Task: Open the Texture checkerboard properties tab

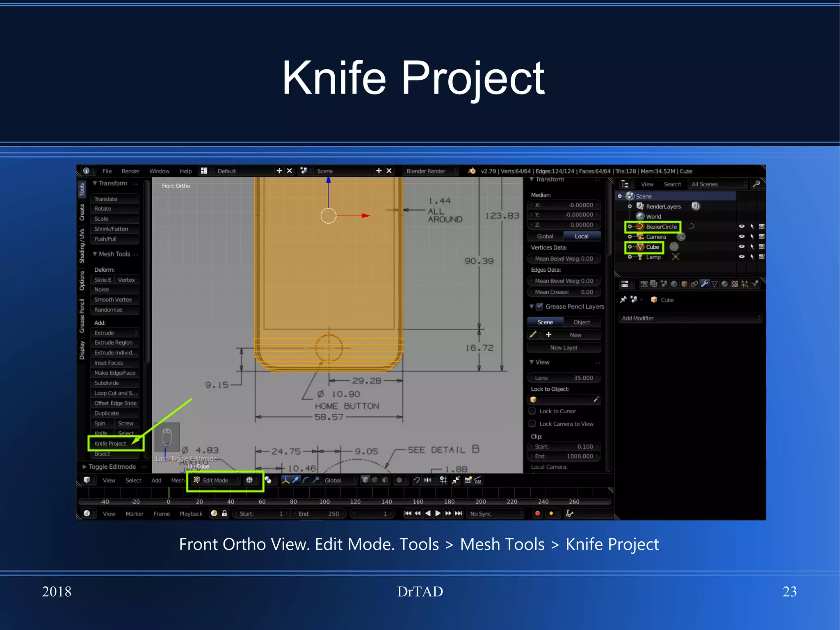Action: point(735,284)
